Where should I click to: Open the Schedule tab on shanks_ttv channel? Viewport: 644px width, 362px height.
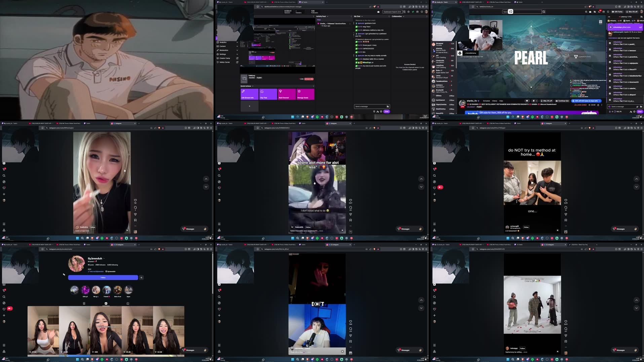[x=486, y=101]
